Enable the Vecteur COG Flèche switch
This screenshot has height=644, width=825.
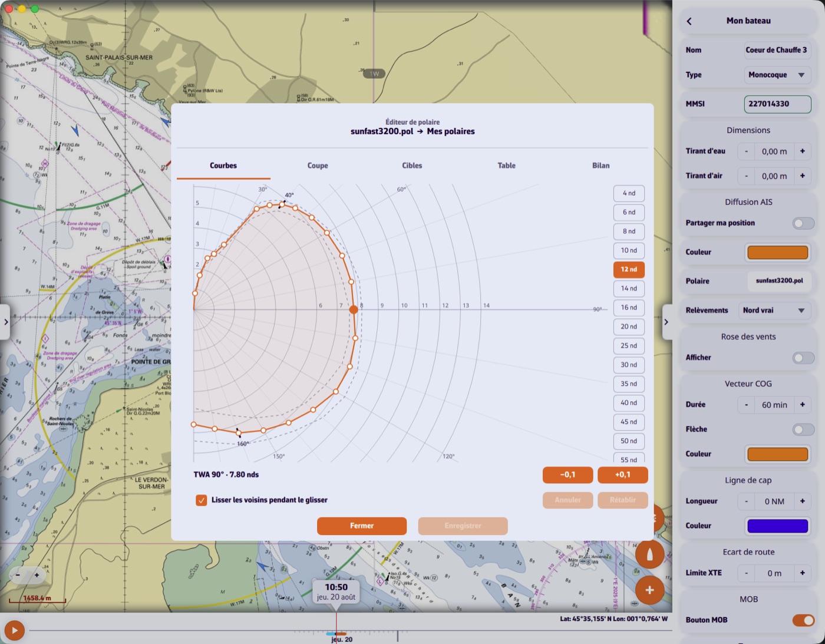point(803,430)
